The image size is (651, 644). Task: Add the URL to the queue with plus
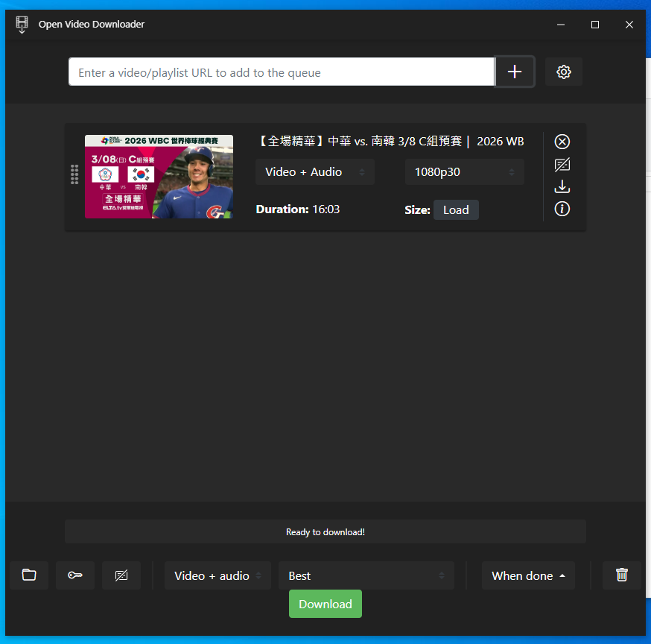click(514, 72)
